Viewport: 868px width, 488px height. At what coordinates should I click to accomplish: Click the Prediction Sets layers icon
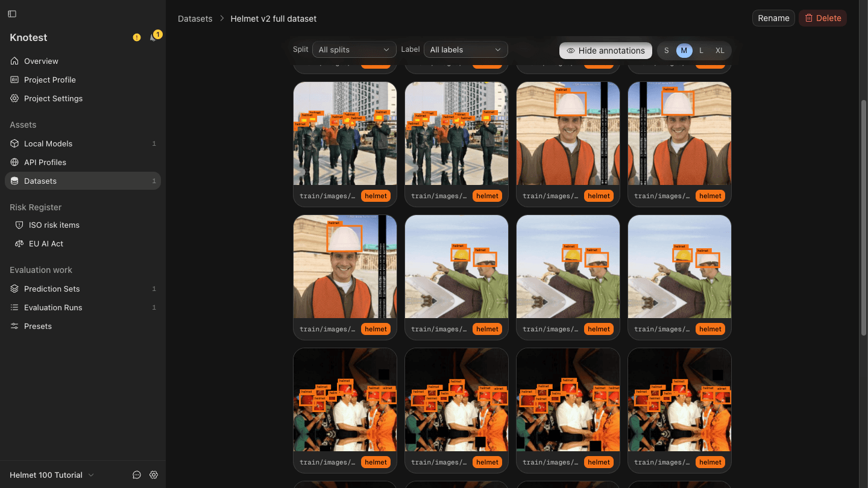click(x=14, y=289)
